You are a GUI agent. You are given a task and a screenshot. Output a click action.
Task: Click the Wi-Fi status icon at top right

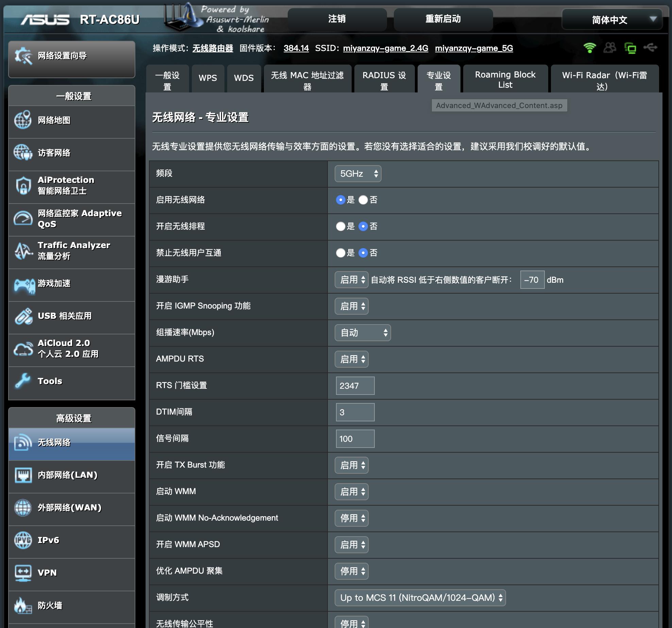point(589,48)
